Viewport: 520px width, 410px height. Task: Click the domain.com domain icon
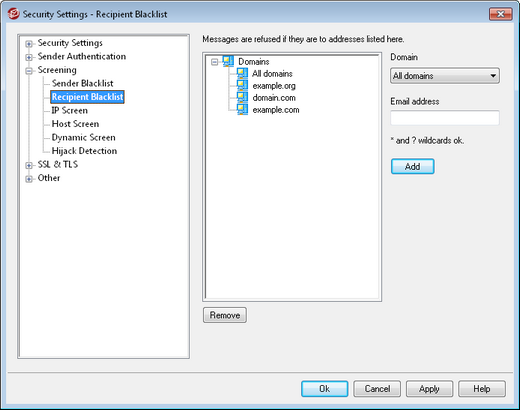[x=242, y=97]
